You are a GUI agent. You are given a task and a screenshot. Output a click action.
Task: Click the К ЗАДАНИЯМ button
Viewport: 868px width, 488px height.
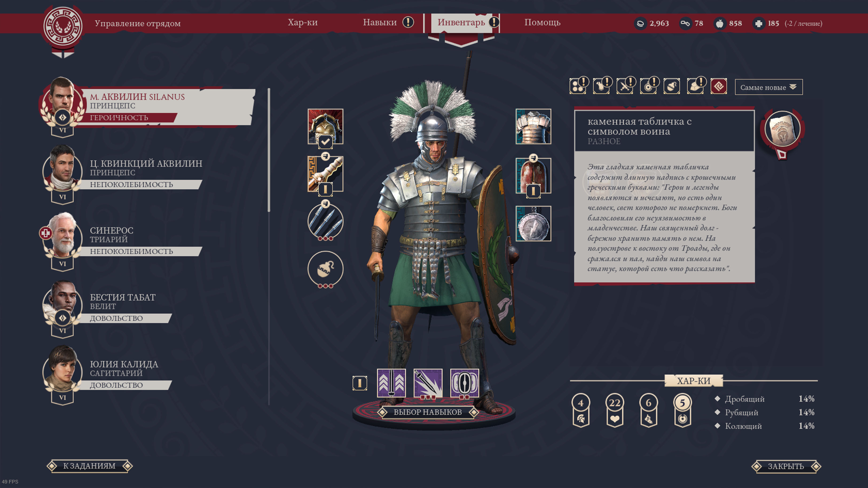point(89,466)
